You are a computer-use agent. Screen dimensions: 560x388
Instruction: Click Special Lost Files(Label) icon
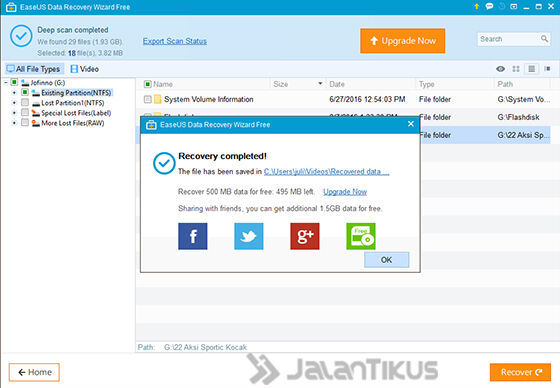pyautogui.click(x=36, y=113)
